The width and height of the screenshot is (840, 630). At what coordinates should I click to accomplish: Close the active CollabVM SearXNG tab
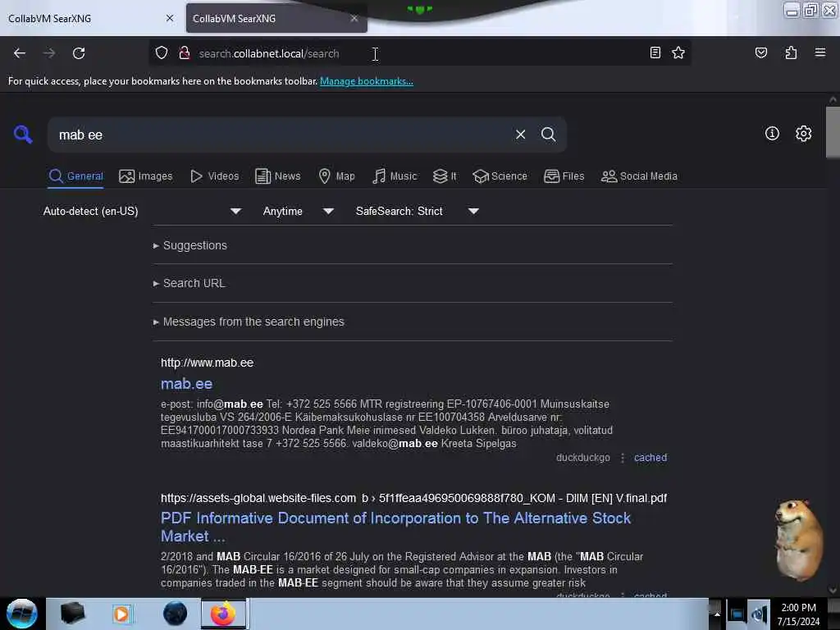[354, 18]
